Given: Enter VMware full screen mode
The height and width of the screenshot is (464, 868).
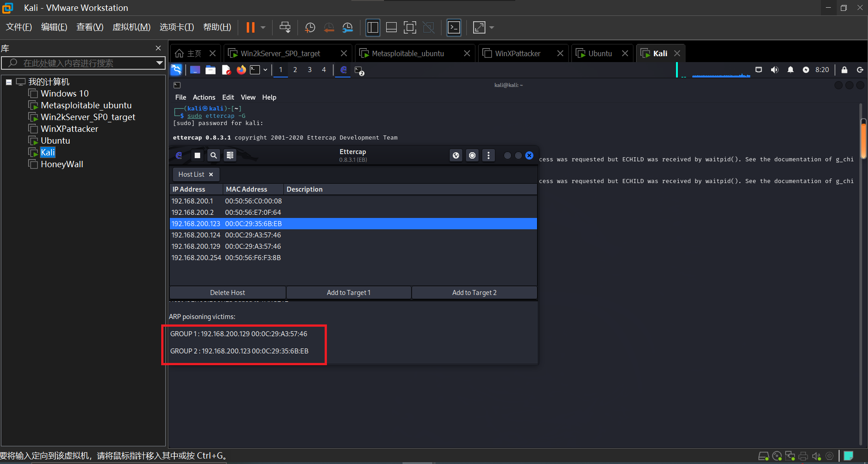Looking at the screenshot, I should (x=410, y=28).
